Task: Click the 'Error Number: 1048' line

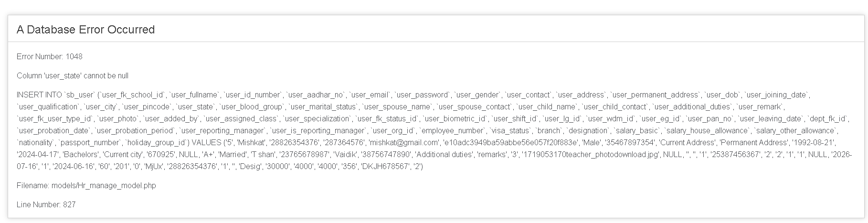Action: 50,56
